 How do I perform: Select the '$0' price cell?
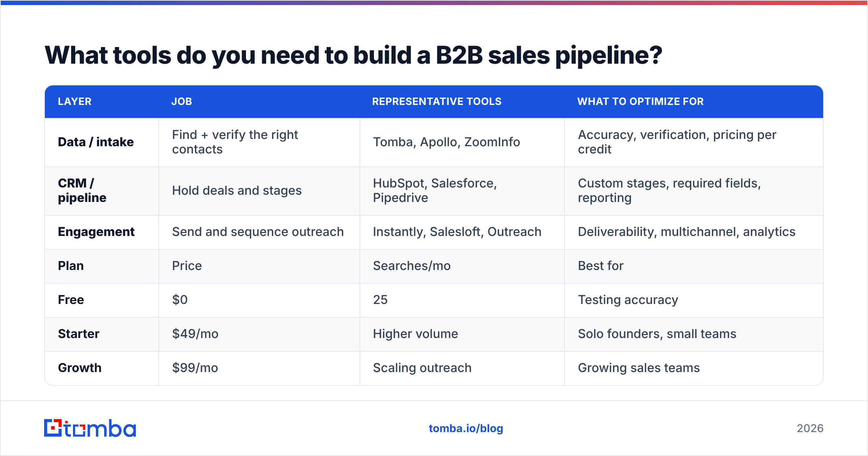click(x=259, y=300)
